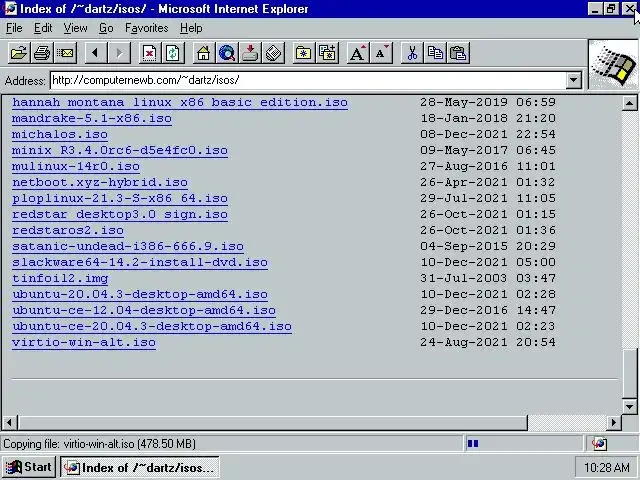640x480 pixels.
Task: Click the date 04-Sep-2015 20:29
Action: (488, 247)
